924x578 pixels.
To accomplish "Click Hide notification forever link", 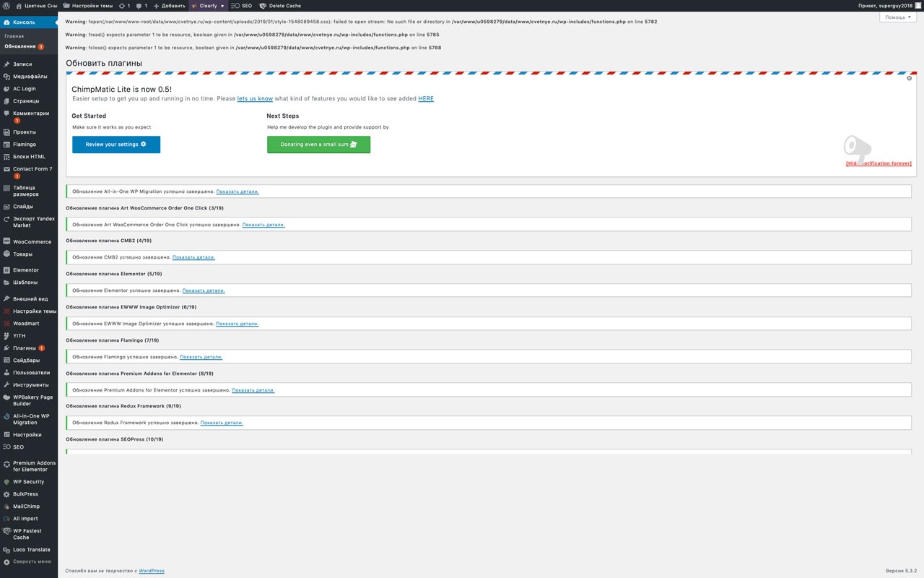I will [x=879, y=163].
